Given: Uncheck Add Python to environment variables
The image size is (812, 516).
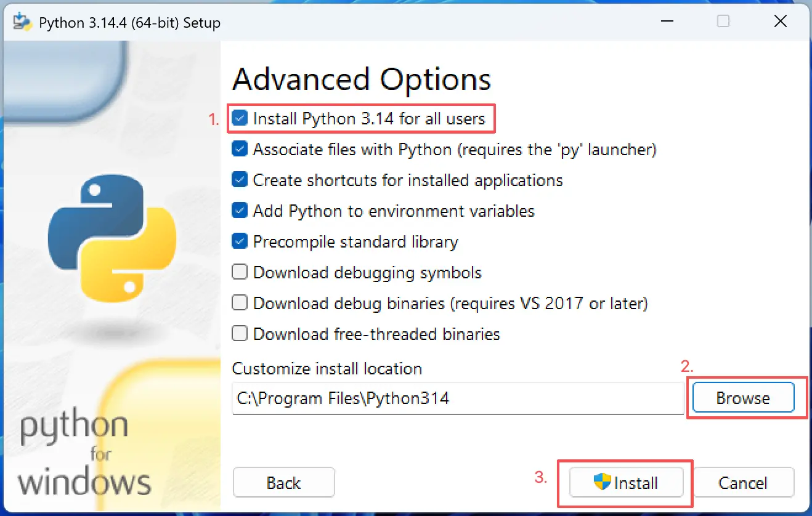Looking at the screenshot, I should [x=240, y=211].
